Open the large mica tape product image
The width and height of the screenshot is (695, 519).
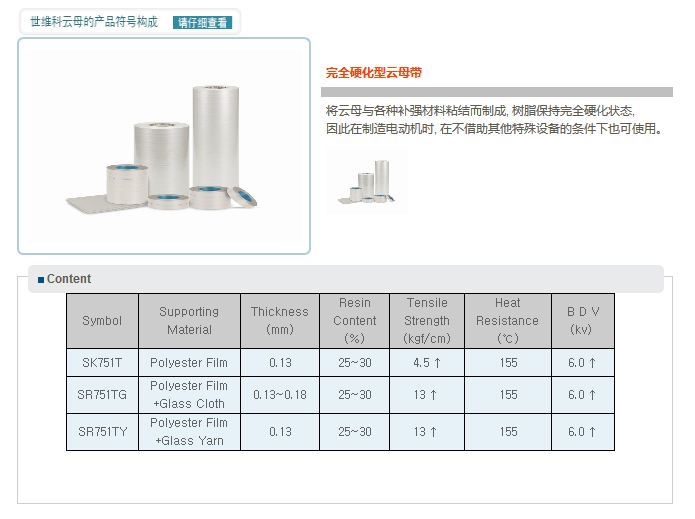point(164,146)
